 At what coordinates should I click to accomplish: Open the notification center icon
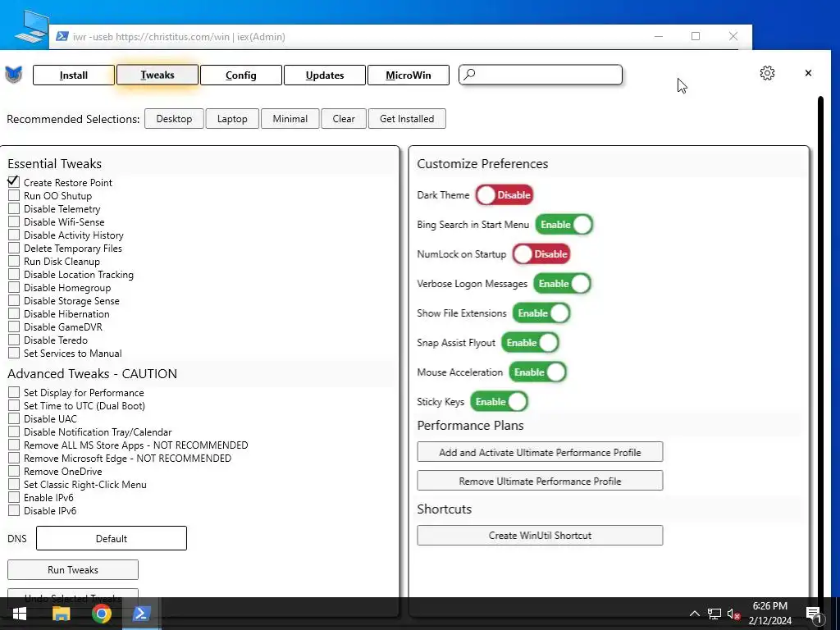tap(815, 614)
